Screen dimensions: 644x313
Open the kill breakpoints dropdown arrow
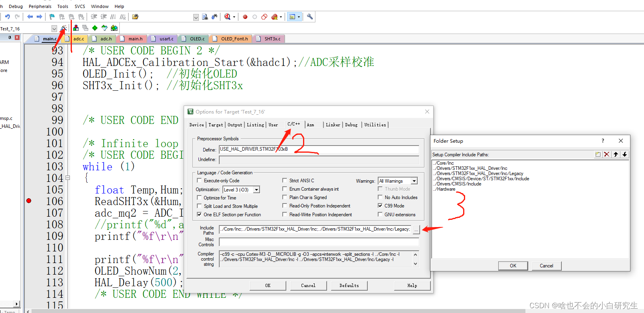click(281, 17)
